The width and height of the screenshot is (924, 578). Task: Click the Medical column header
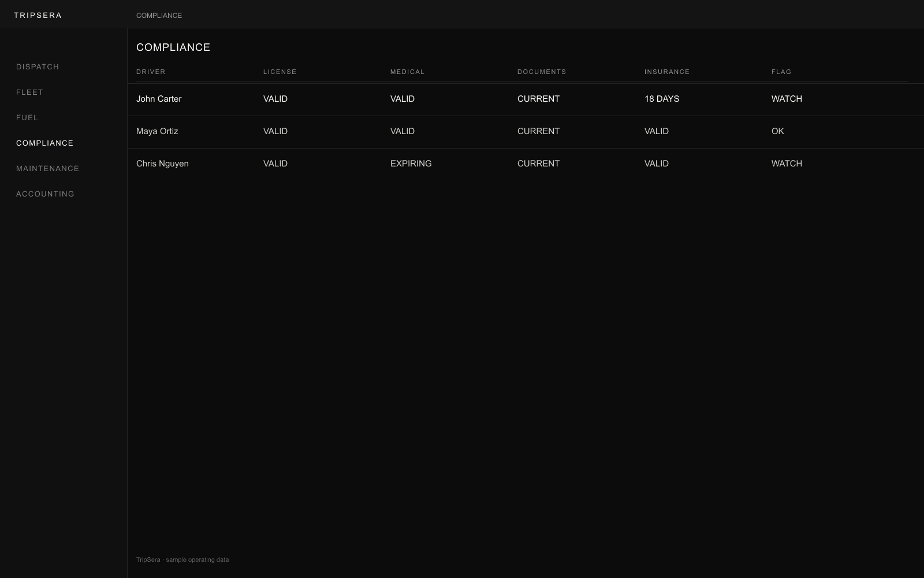[x=407, y=72]
